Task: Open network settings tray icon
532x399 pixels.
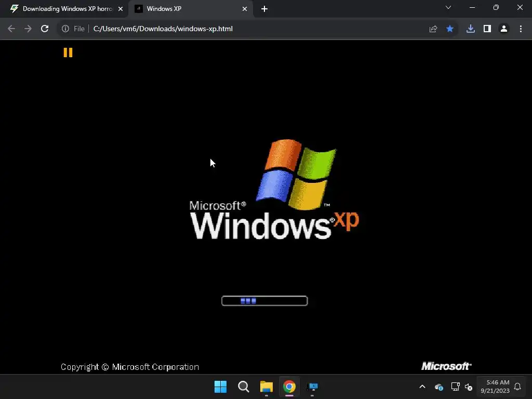Action: [455, 387]
